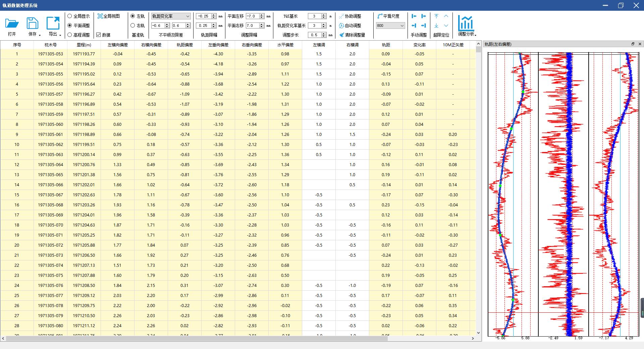Step the 调整步长 0.5 spinner
Viewport: 644px width, 349px height.
pyautogui.click(x=324, y=35)
